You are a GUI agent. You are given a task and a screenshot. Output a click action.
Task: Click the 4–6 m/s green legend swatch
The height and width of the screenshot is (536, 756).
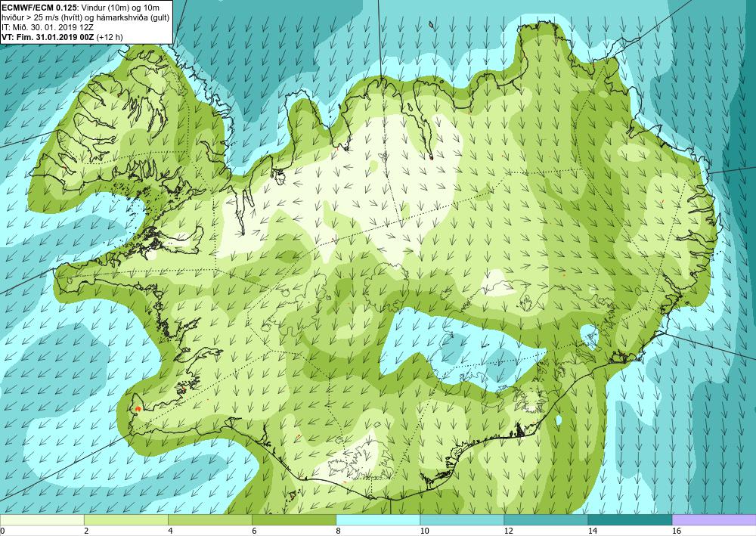tap(209, 519)
